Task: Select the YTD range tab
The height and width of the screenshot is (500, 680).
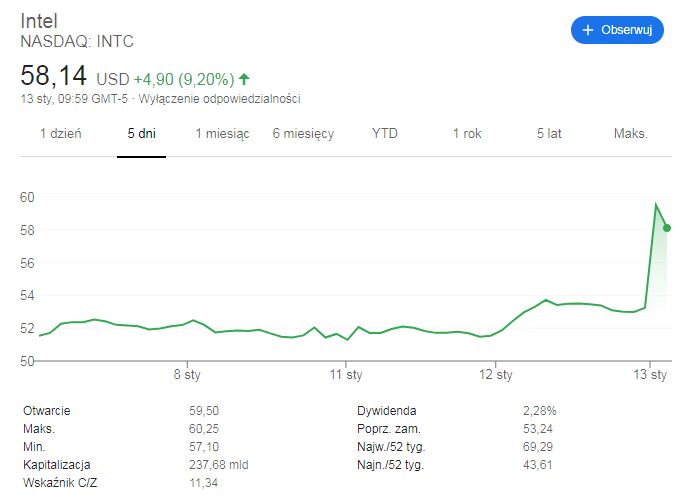Action: tap(385, 134)
